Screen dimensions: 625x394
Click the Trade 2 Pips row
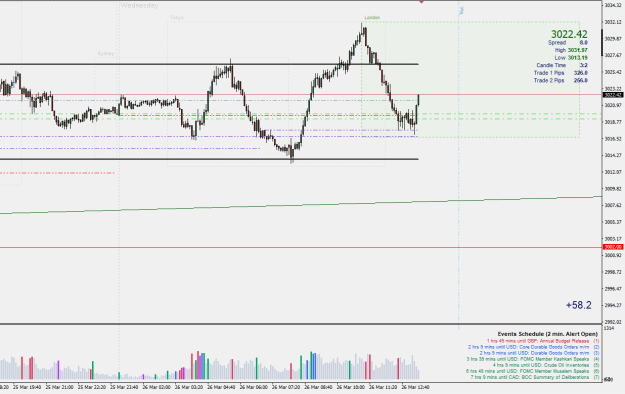[x=560, y=81]
